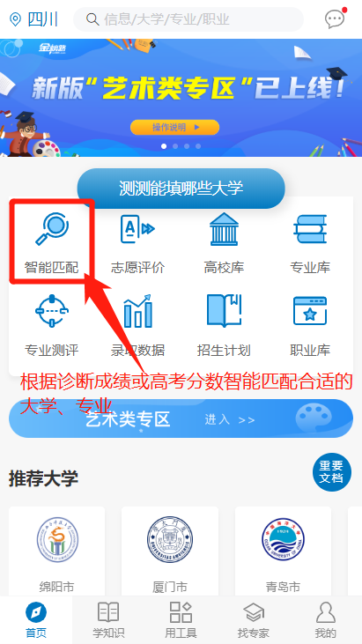
Task: Open the 职业库 star window icon
Action: (x=310, y=311)
